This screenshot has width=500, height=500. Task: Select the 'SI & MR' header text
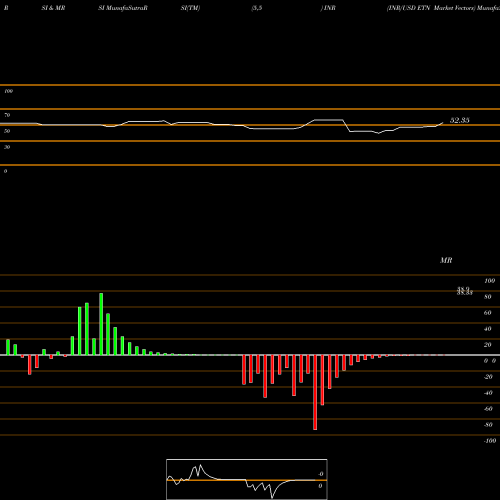click(53, 8)
